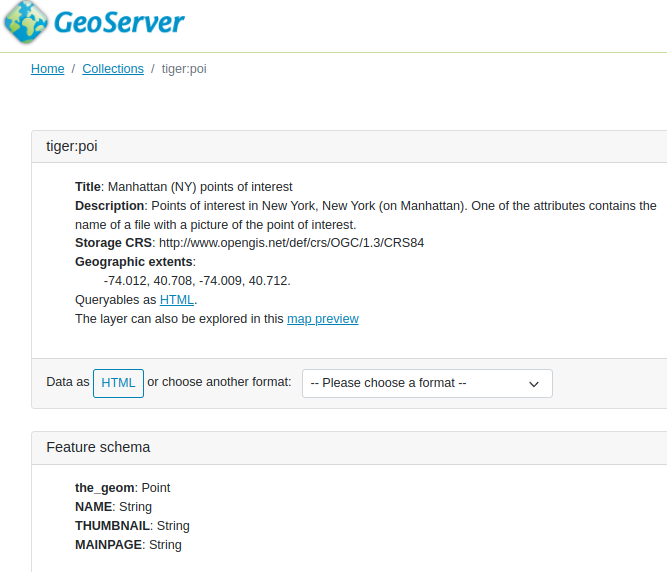Click the geographic extents coordinate values

(197, 281)
